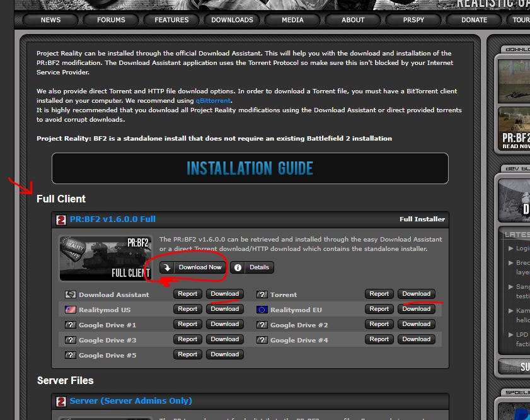Open the PR:BF2 v1.6.0.0 Full title link
This screenshot has width=530, height=420.
click(x=113, y=219)
